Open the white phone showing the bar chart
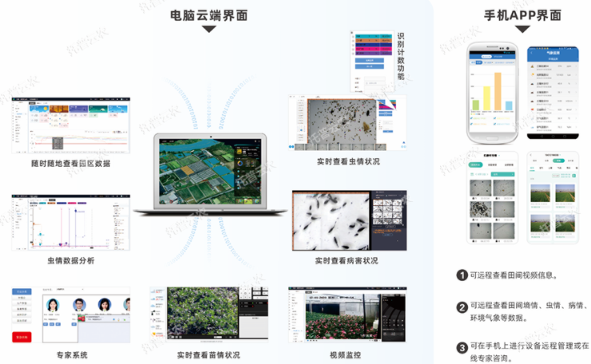Screen dimensions: 591x364 pyautogui.click(x=492, y=93)
